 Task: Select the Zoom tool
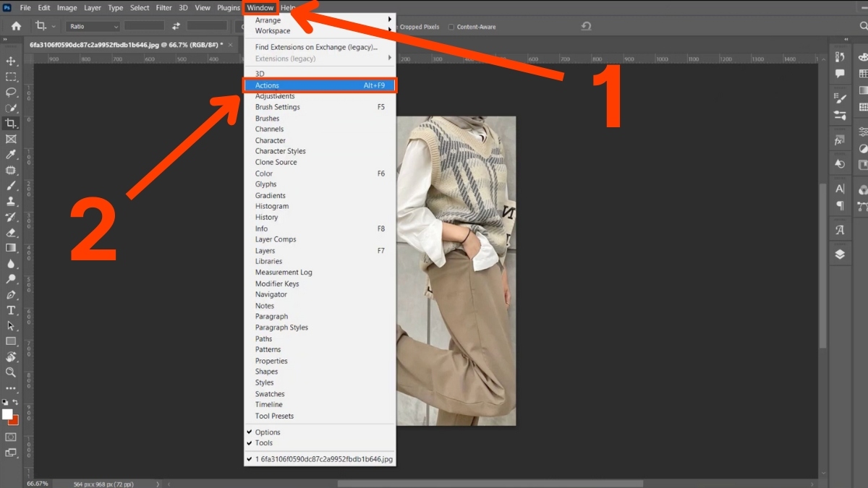pyautogui.click(x=11, y=372)
